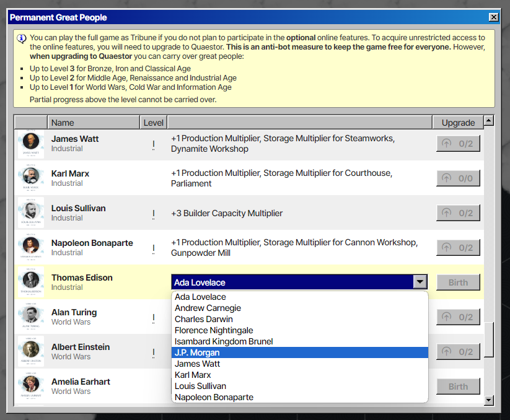Viewport: 510px width, 420px height.
Task: Pick Charles Darwin from the list
Action: [x=299, y=319]
